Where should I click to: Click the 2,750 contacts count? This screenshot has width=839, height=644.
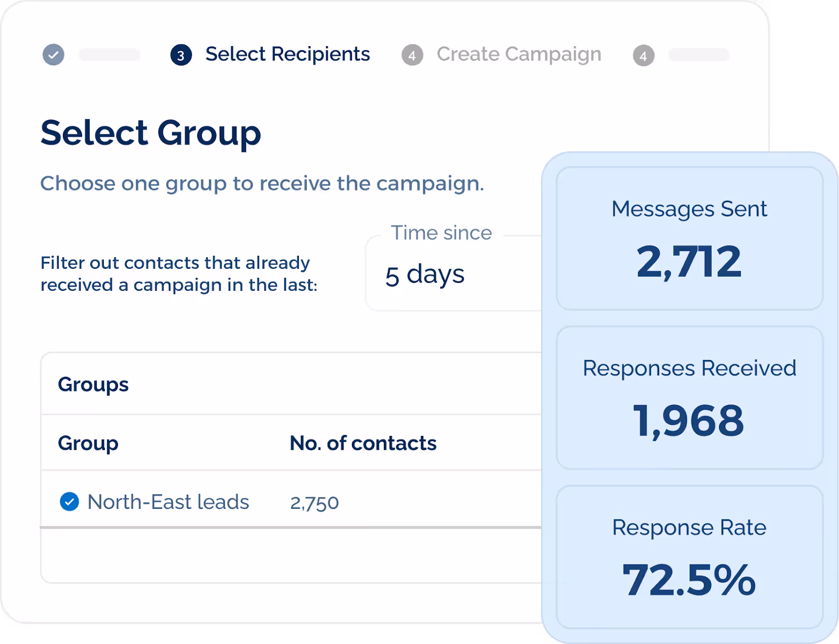point(314,502)
